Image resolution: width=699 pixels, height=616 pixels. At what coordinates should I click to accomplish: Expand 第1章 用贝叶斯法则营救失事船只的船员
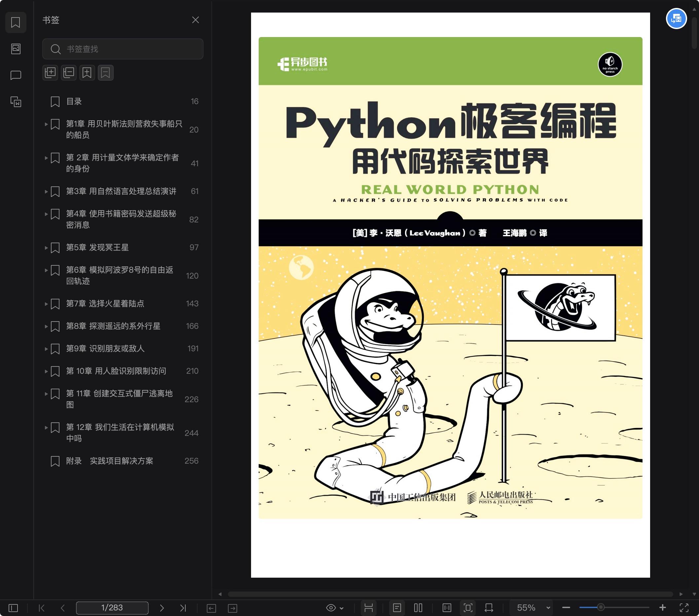tap(46, 124)
